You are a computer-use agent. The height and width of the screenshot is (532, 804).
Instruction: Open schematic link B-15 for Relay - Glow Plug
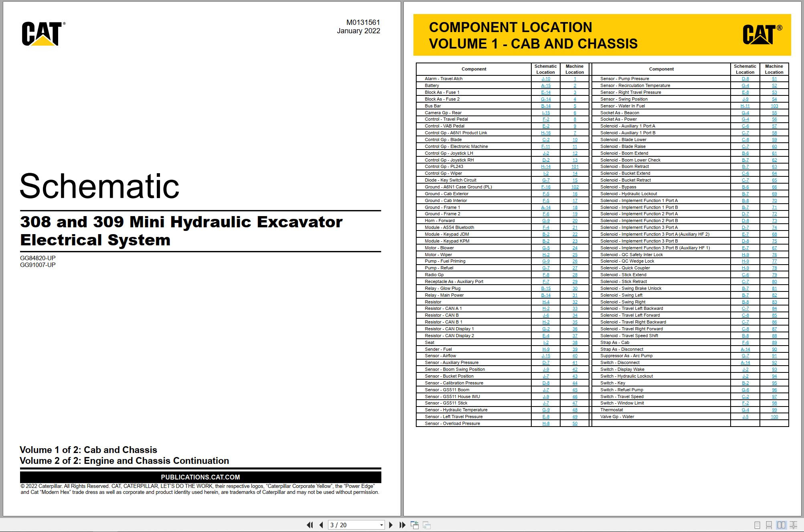click(x=546, y=288)
